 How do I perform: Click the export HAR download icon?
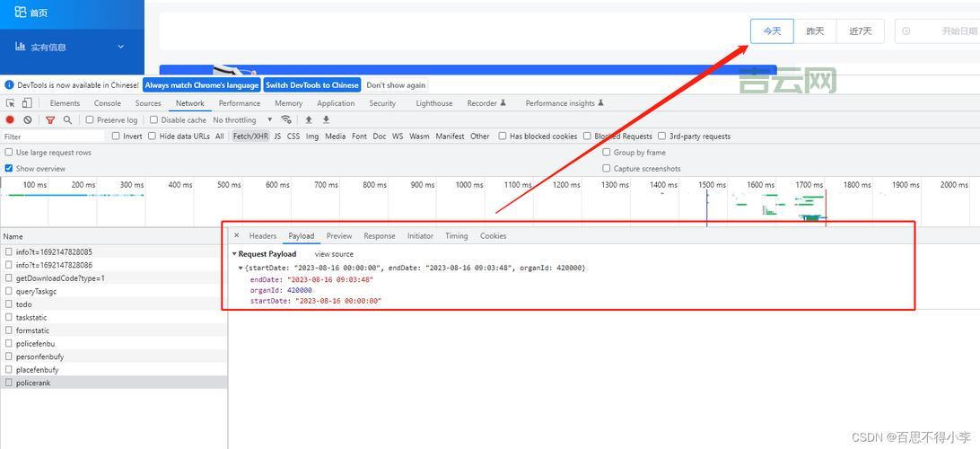[326, 119]
